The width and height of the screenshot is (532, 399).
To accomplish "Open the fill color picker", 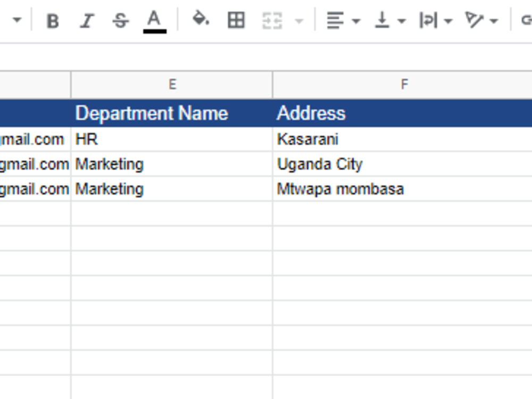I will (201, 20).
